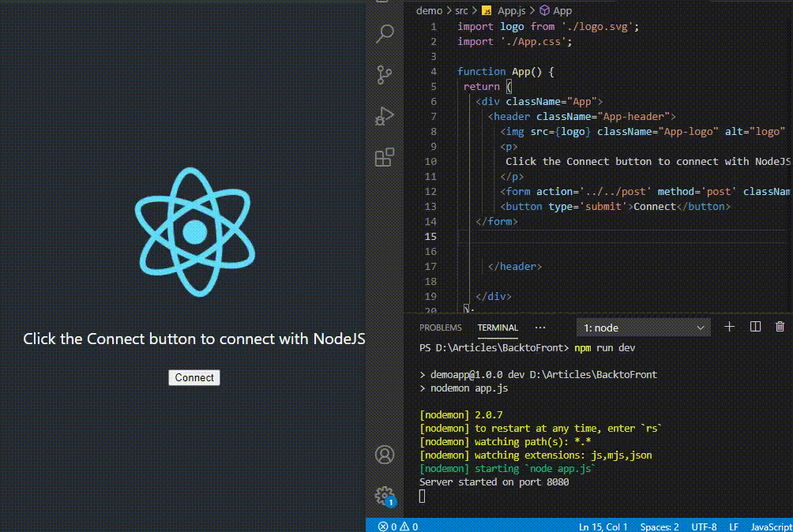Screen dimensions: 793x532
Task: Expand more panel tabs via ellipsis
Action: coord(540,328)
